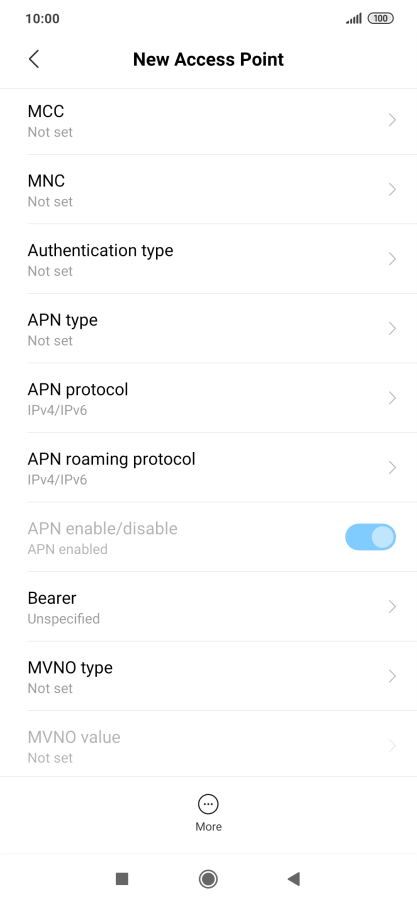This screenshot has height=904, width=417.
Task: Expand the MCC chevron arrow
Action: pyautogui.click(x=392, y=120)
